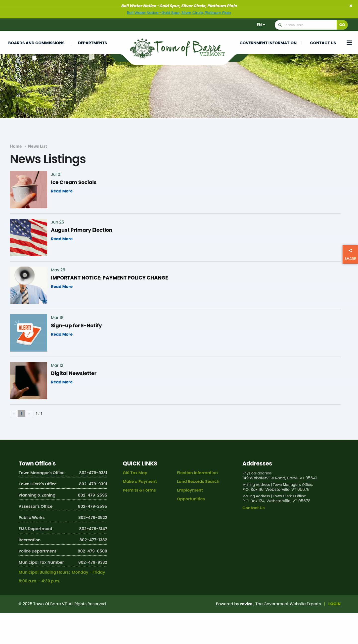The width and height of the screenshot is (358, 644).
Task: Open Election Information quick link
Action: tap(197, 473)
